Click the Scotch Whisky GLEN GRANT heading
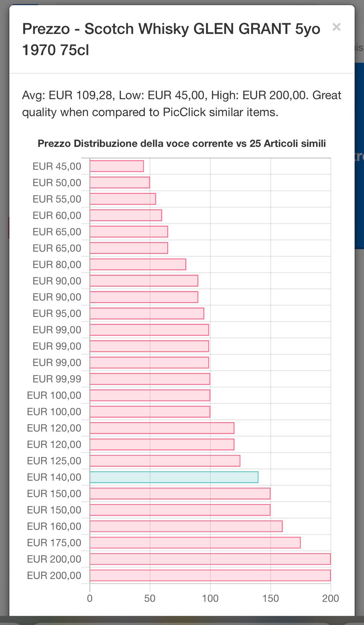The width and height of the screenshot is (364, 625). pos(171,39)
